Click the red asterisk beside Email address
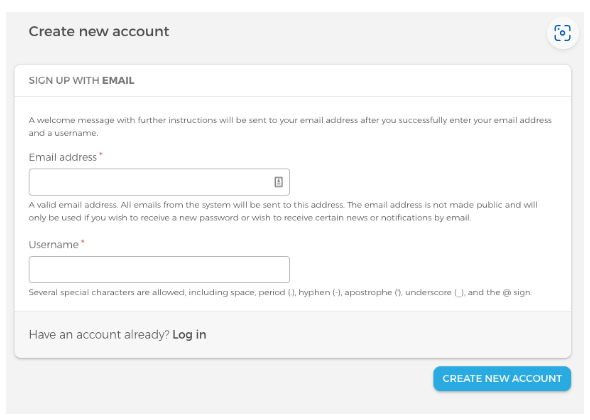The width and height of the screenshot is (590, 420). point(100,154)
